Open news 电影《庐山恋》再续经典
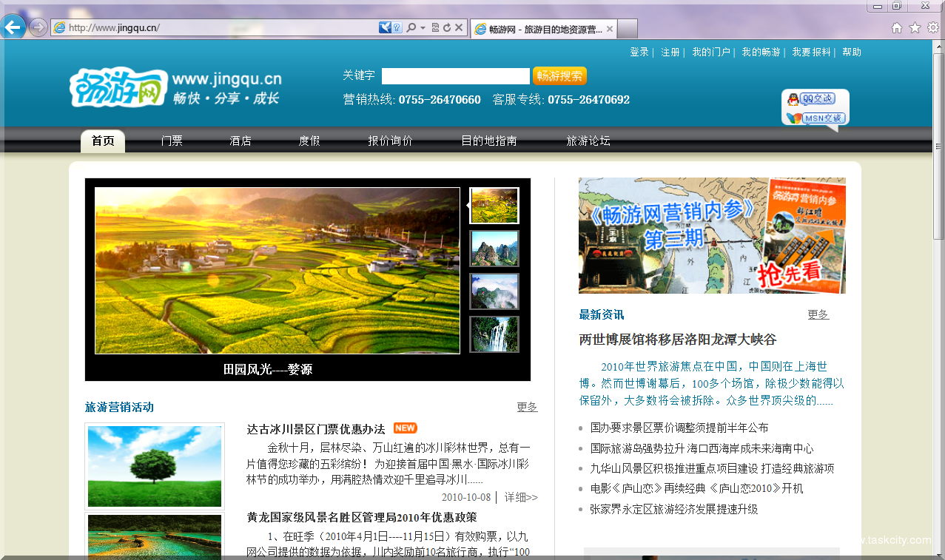 click(x=696, y=488)
